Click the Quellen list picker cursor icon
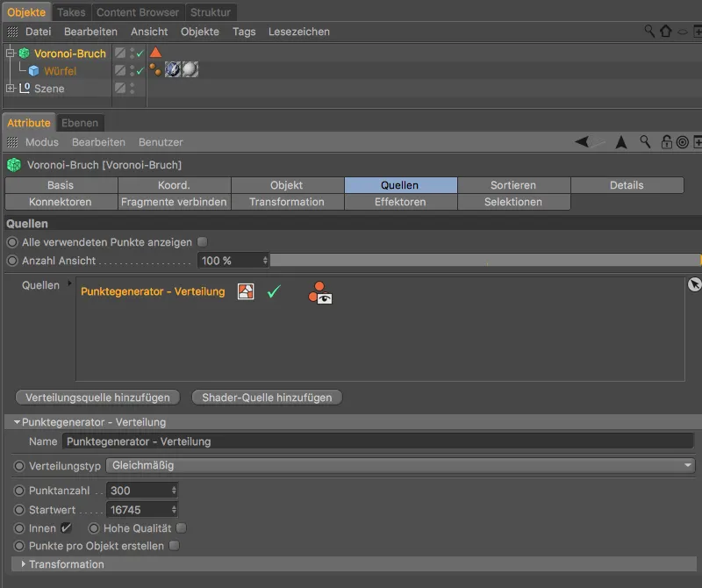This screenshot has height=588, width=702. [694, 284]
